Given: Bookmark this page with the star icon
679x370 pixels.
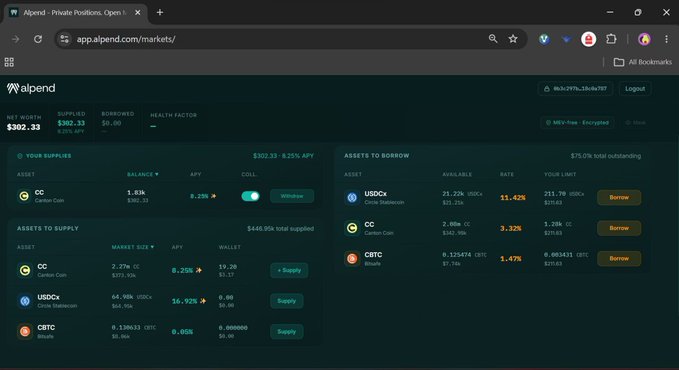Looking at the screenshot, I should 513,39.
